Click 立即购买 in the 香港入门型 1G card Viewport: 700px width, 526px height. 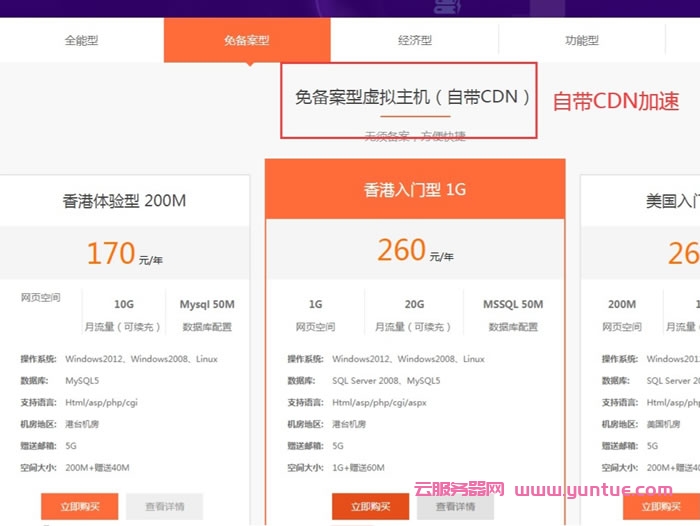pyautogui.click(x=371, y=507)
